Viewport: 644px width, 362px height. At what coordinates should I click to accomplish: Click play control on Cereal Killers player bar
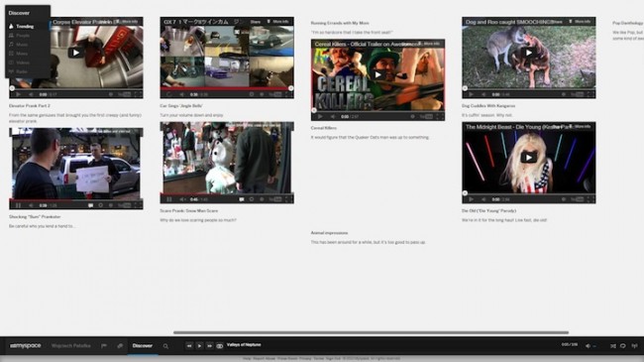[x=320, y=116]
